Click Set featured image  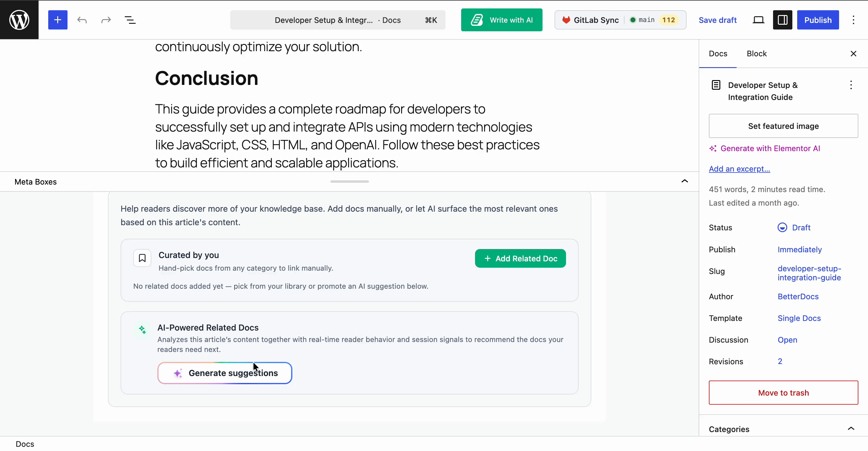pos(783,126)
